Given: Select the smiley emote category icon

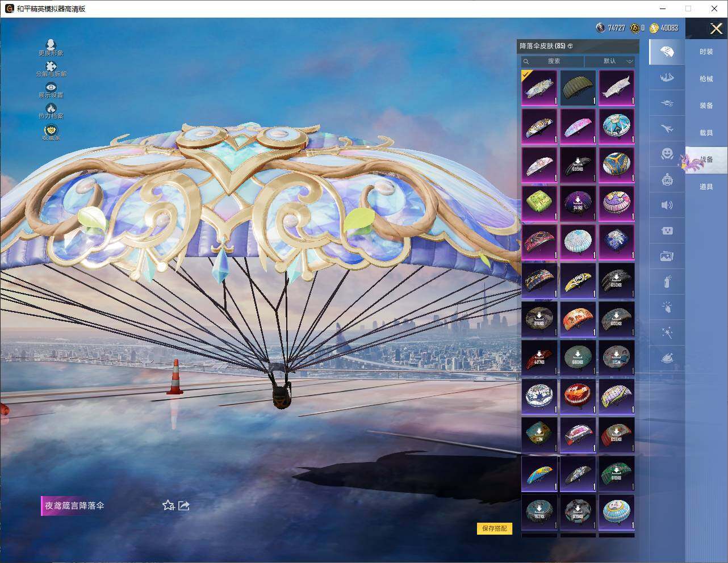Looking at the screenshot, I should click(x=667, y=154).
